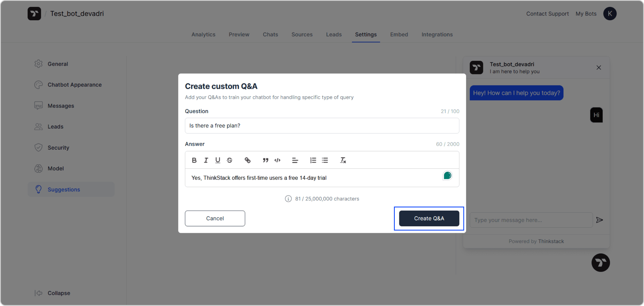
Task: Switch to the Analytics tab
Action: [x=203, y=34]
